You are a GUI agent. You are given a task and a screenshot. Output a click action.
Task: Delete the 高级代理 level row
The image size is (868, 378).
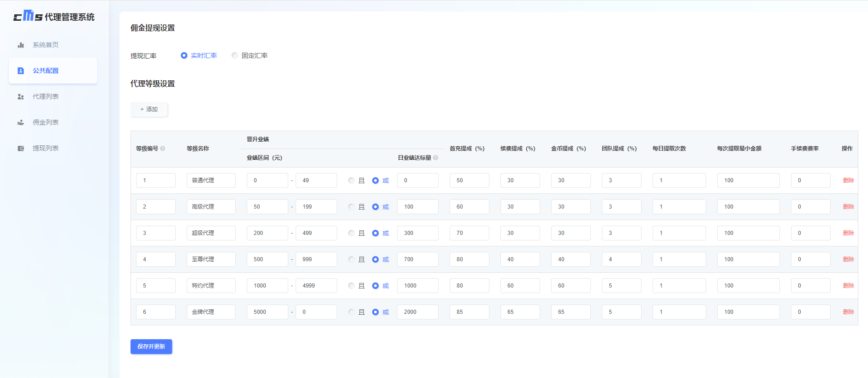[x=848, y=207]
